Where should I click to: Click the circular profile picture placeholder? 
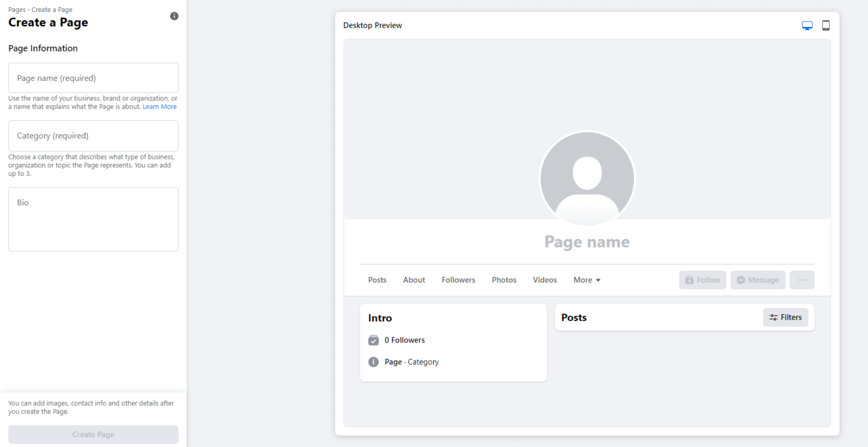[x=587, y=178]
